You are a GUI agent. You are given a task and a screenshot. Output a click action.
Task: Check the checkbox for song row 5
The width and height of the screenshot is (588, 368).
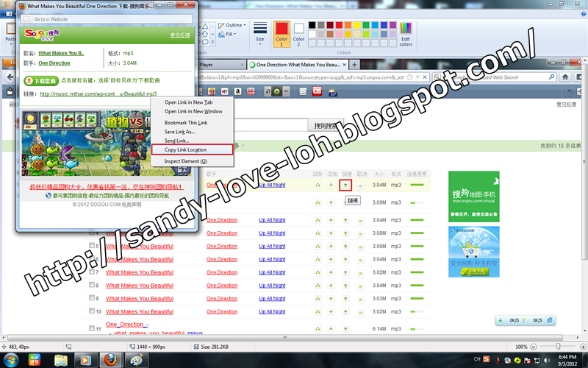91,246
